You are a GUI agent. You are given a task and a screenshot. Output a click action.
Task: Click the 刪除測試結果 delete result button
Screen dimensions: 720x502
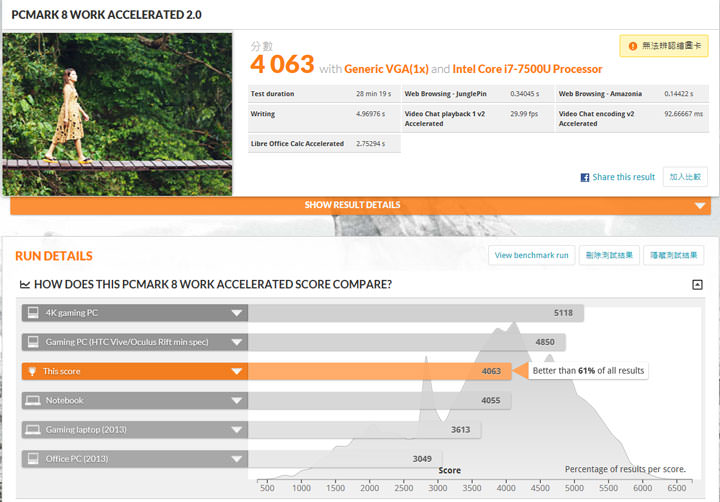(610, 255)
